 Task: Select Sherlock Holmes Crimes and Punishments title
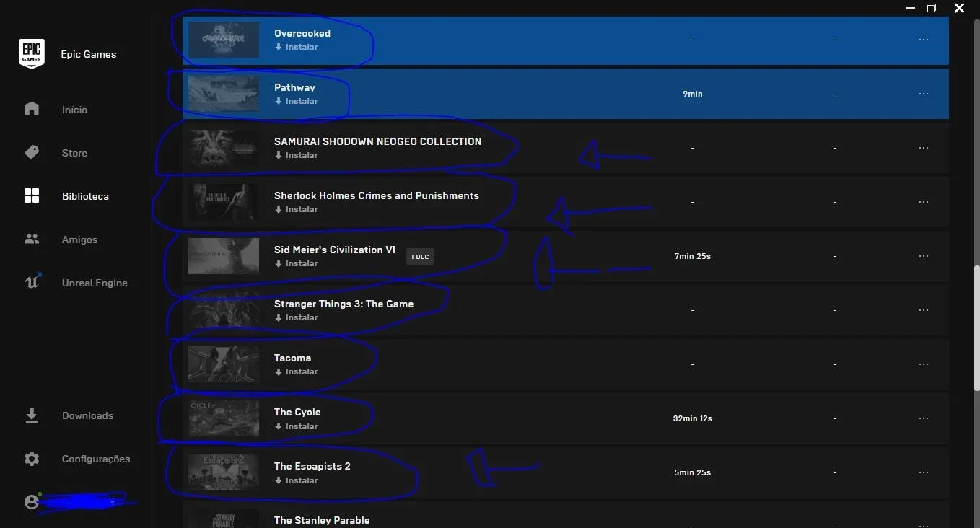pyautogui.click(x=377, y=195)
